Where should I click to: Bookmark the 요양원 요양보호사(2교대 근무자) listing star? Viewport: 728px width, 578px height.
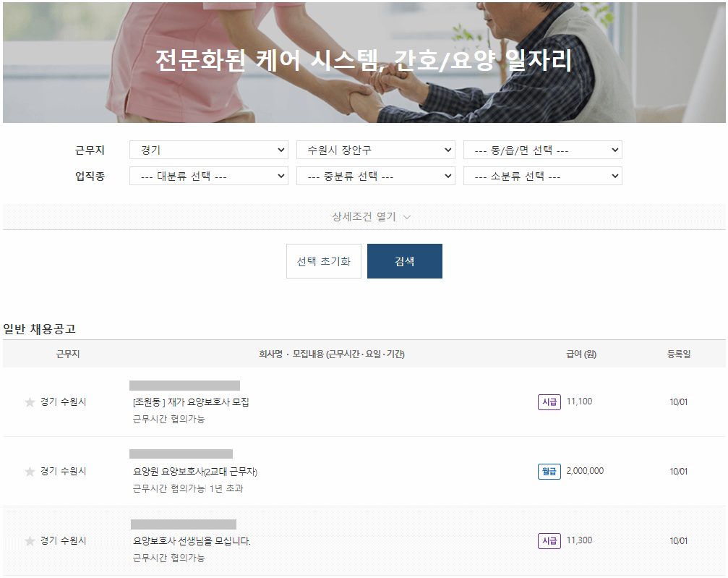click(30, 472)
